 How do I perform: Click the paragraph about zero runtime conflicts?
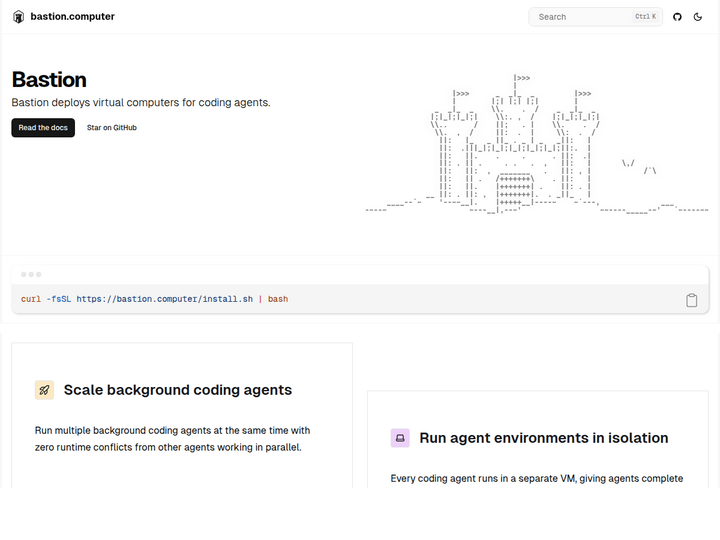[x=172, y=439]
